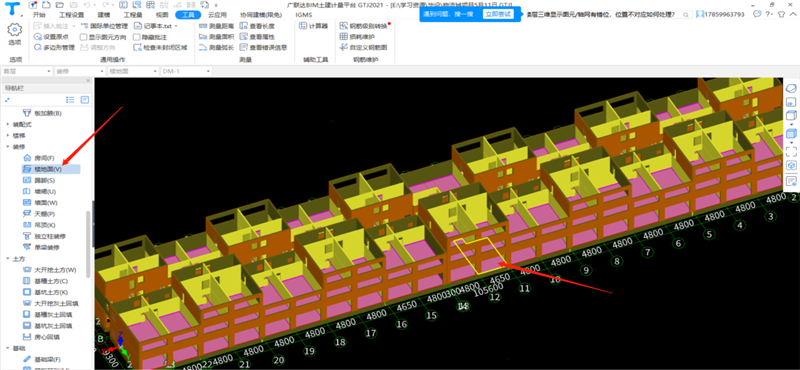Select 自定义钢筋图 custom rebar drawing
Viewport: 800px width, 370px height.
pos(363,47)
